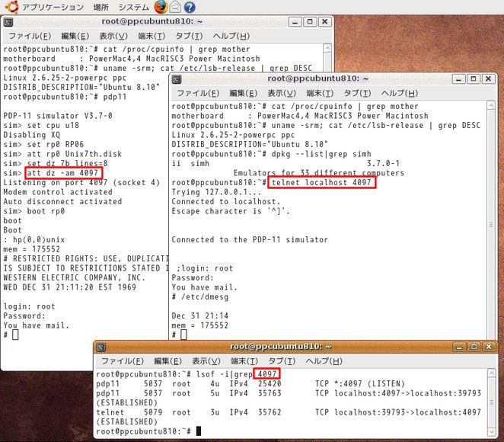504x442 pixels.
Task: Click 'Listening on port 4097' line
Action: point(81,183)
